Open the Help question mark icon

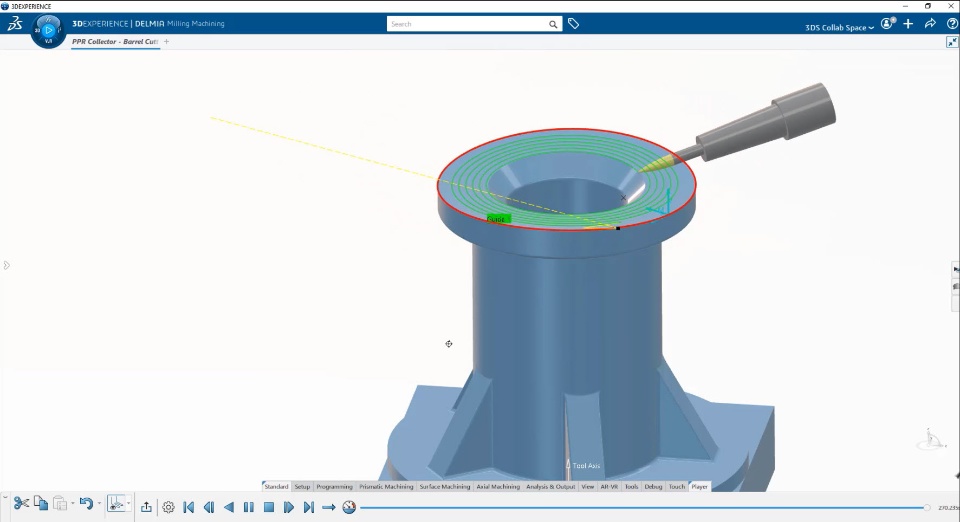(x=952, y=24)
